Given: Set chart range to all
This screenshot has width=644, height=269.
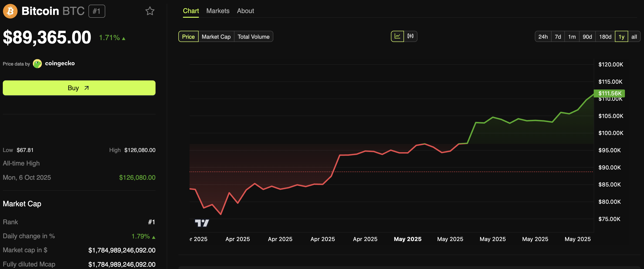Looking at the screenshot, I should tap(634, 37).
